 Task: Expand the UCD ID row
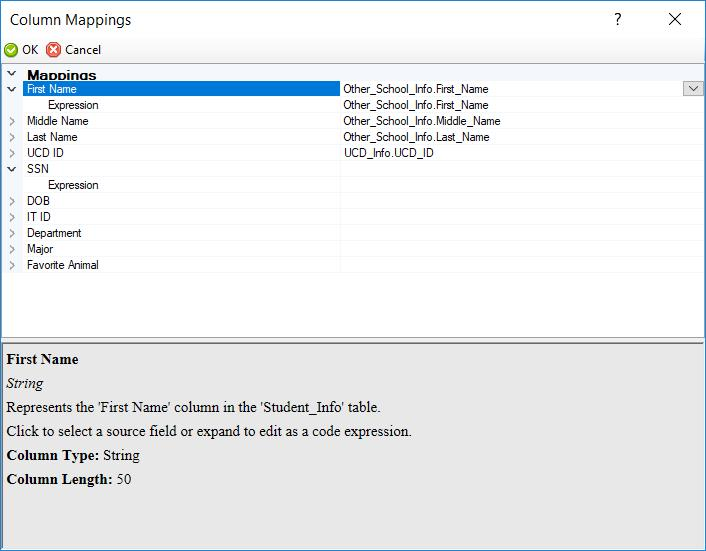pyautogui.click(x=12, y=153)
